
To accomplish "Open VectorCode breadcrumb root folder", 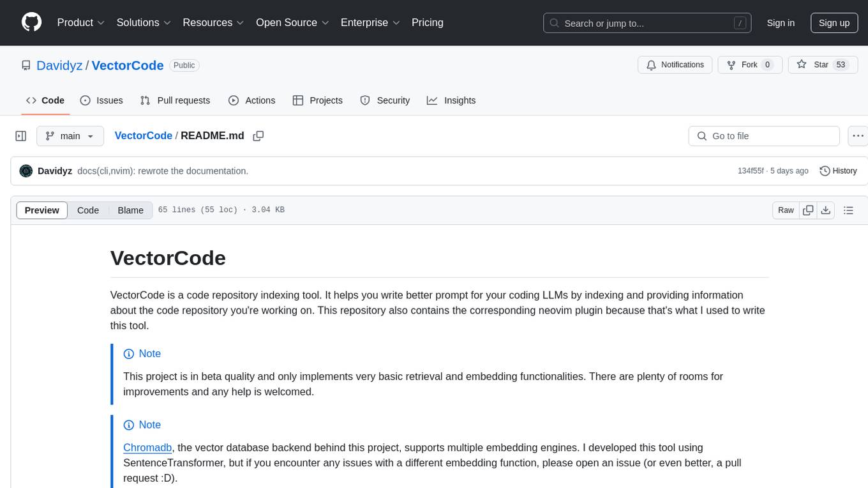I will coord(144,135).
